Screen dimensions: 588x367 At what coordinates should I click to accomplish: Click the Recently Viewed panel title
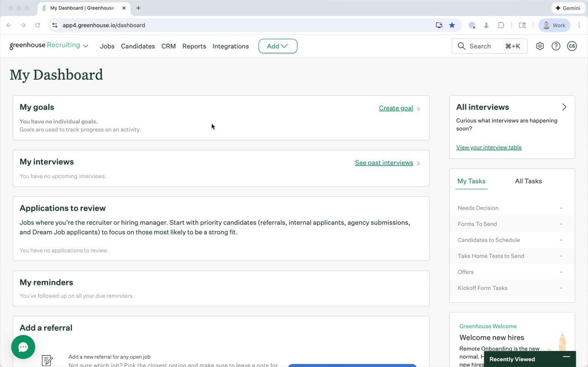point(512,359)
